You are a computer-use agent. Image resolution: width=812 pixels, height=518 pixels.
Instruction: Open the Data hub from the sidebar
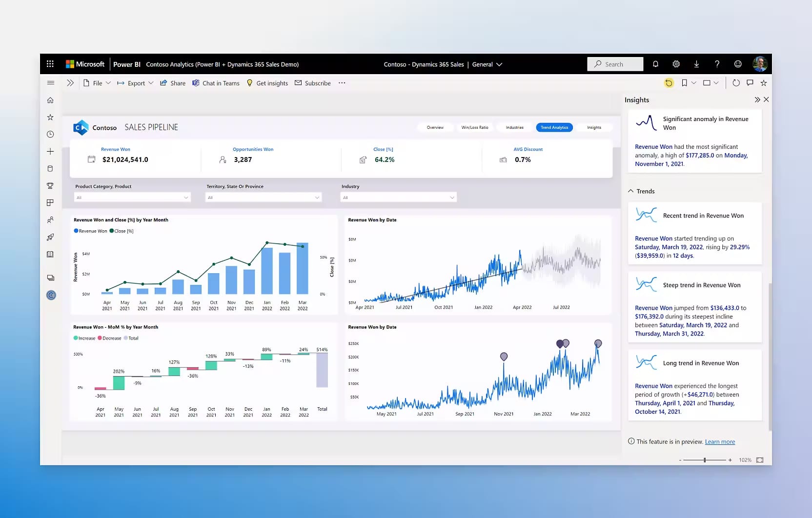pos(50,168)
